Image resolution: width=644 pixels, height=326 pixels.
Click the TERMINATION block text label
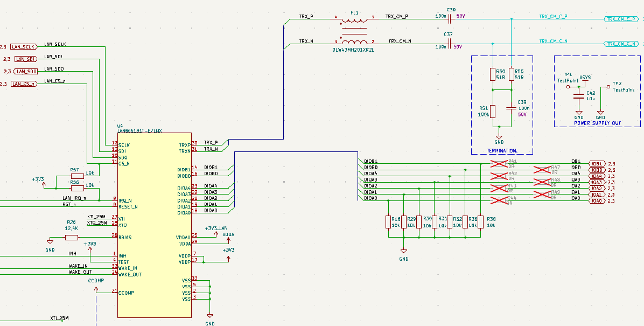[502, 150]
